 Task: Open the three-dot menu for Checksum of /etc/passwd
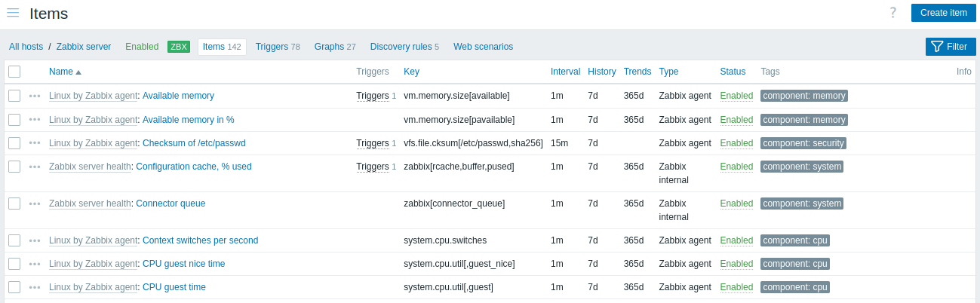click(x=35, y=143)
